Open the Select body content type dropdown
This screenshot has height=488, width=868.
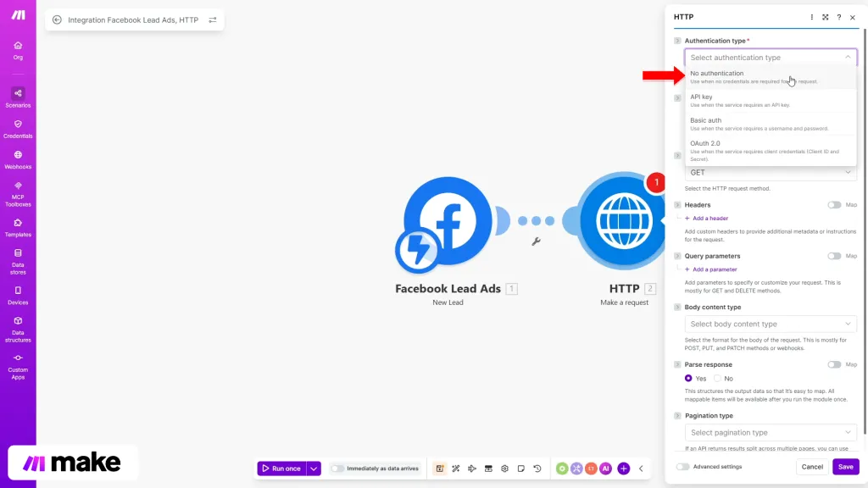pos(771,324)
